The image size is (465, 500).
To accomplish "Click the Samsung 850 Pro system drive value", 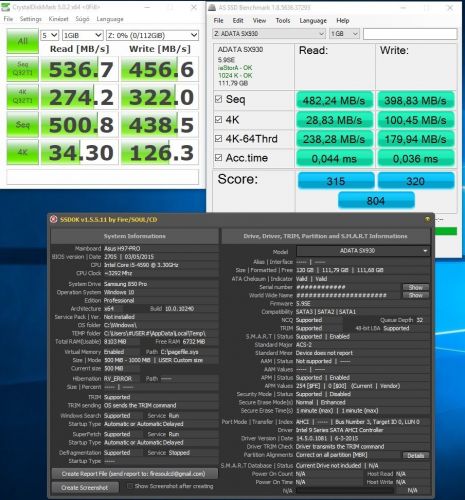I will (x=125, y=284).
